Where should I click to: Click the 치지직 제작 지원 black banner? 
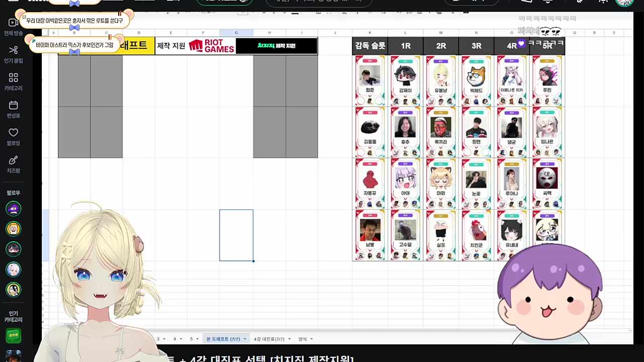[x=276, y=46]
